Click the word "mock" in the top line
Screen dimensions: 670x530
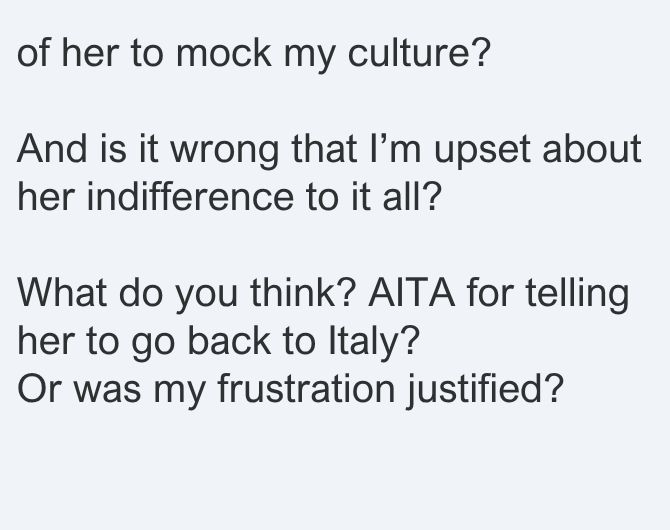coord(223,52)
